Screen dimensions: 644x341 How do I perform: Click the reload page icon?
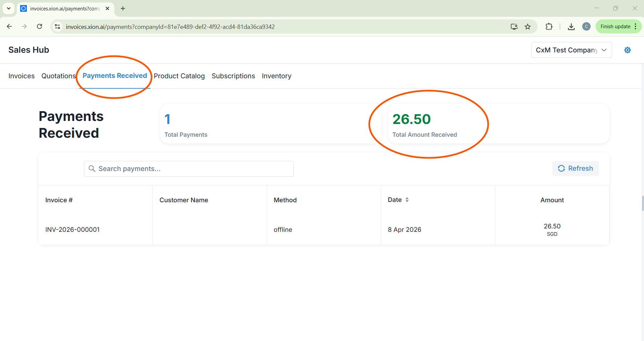click(40, 27)
